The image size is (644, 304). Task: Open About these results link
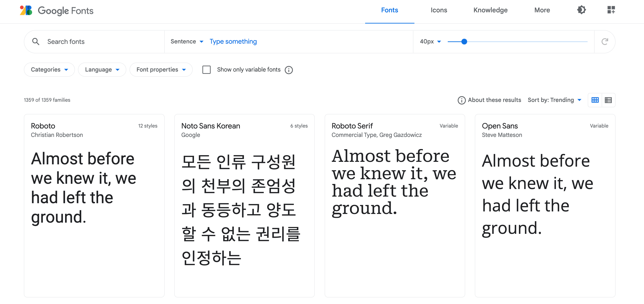tap(494, 100)
